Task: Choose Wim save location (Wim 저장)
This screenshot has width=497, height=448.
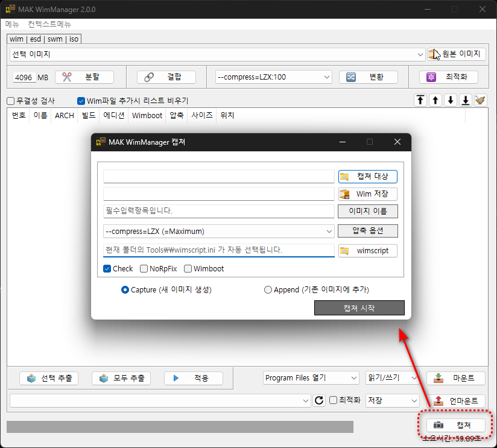Action: tap(368, 194)
